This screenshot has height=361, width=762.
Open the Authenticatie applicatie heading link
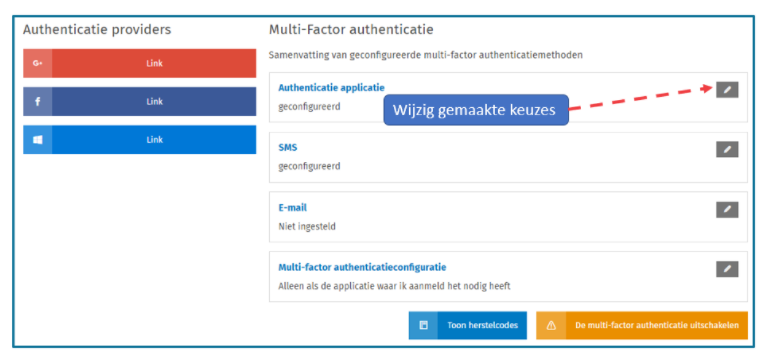click(x=331, y=87)
